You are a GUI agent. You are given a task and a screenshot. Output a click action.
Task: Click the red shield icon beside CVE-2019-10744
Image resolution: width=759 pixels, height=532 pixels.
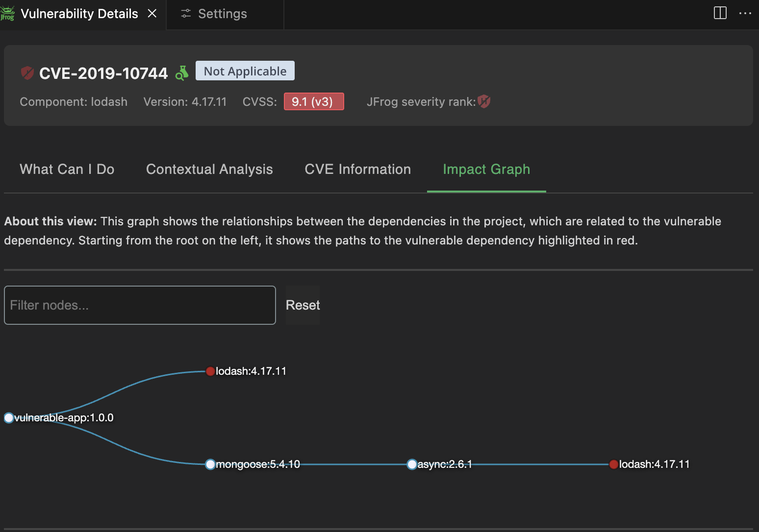tap(27, 73)
